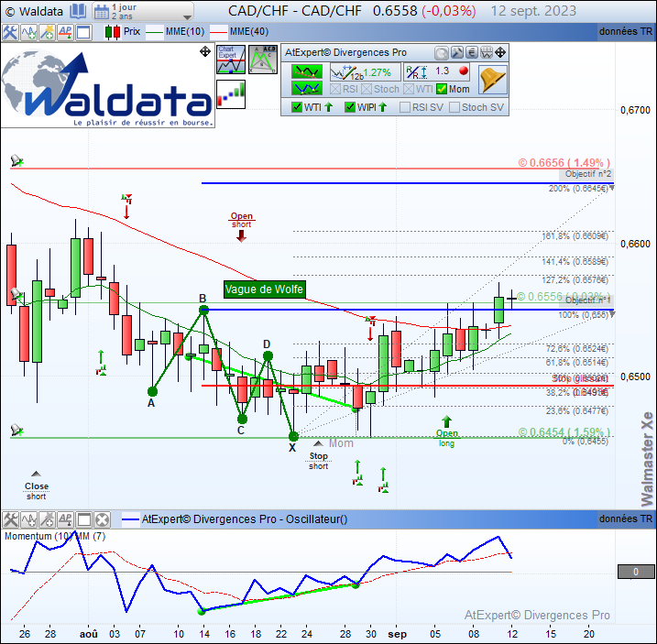Click the 'Objectif n°2' label
This screenshot has height=644, width=657.
tap(588, 174)
